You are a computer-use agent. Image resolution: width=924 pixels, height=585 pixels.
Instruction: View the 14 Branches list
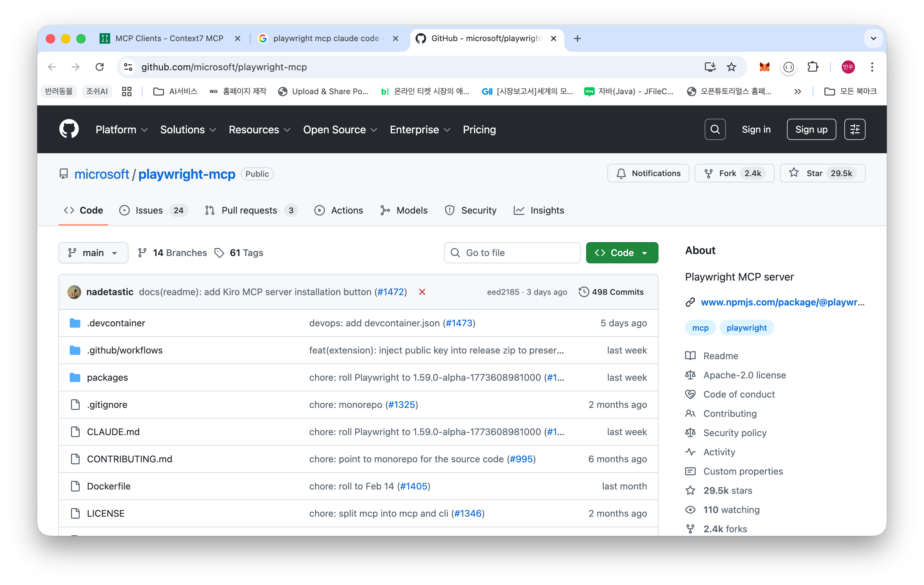pyautogui.click(x=173, y=253)
